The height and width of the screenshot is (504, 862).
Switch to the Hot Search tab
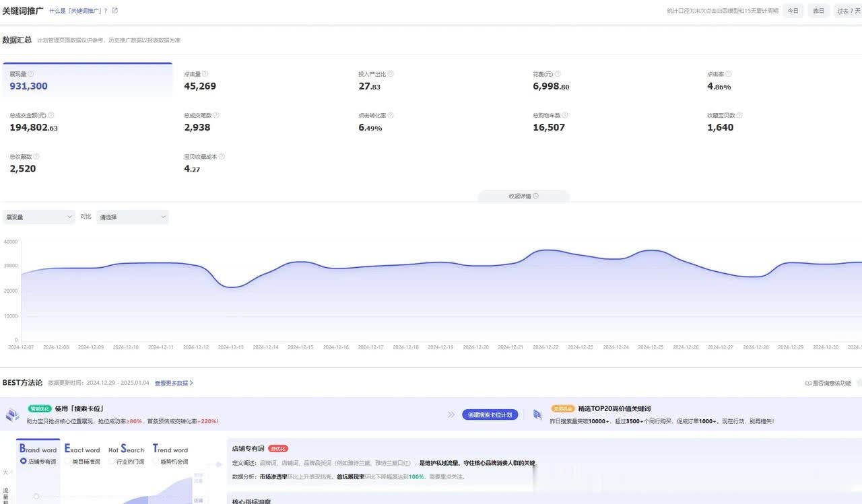click(127, 449)
